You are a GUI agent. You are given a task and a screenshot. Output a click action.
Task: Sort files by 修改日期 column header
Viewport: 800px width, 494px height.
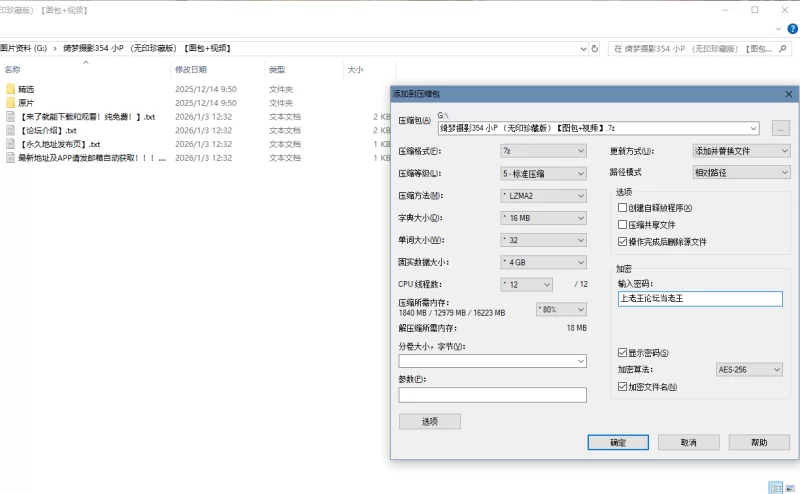tap(191, 70)
